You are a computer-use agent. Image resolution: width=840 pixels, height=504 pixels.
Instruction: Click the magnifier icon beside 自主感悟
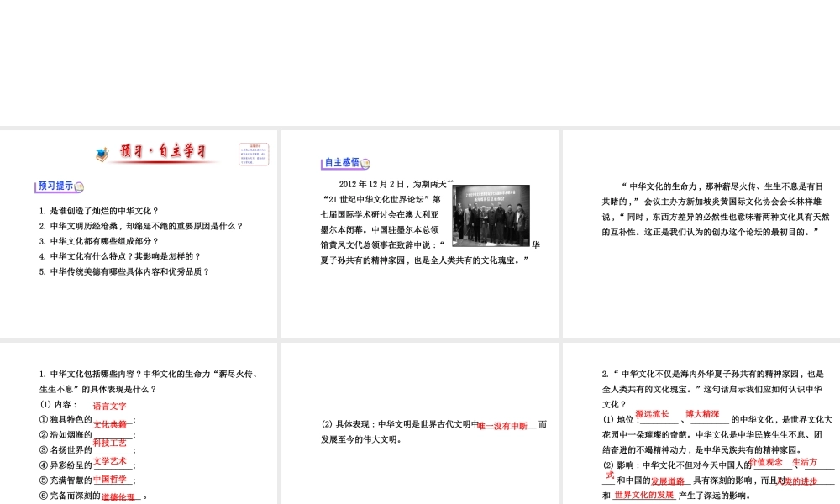[365, 163]
